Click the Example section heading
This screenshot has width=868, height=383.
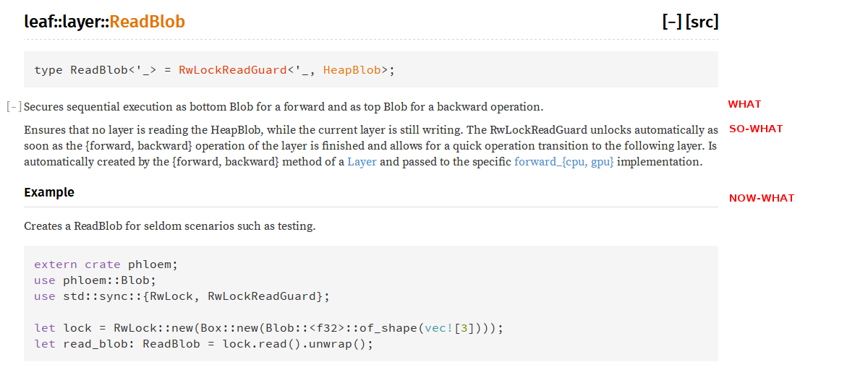tap(49, 193)
